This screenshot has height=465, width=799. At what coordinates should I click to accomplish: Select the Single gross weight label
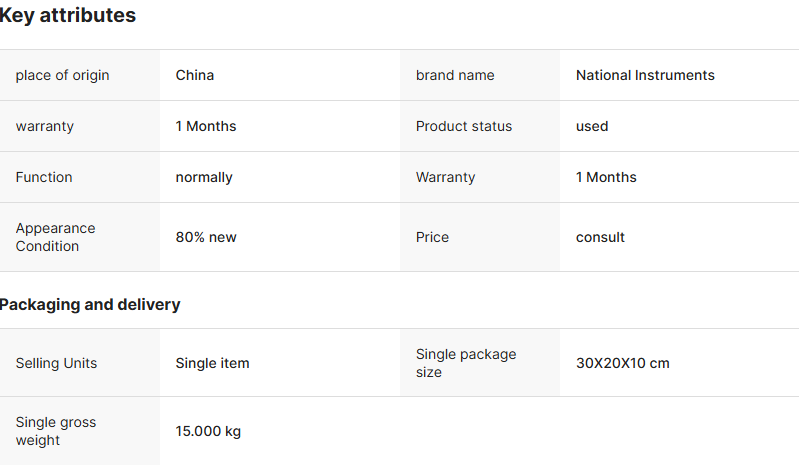(x=56, y=431)
